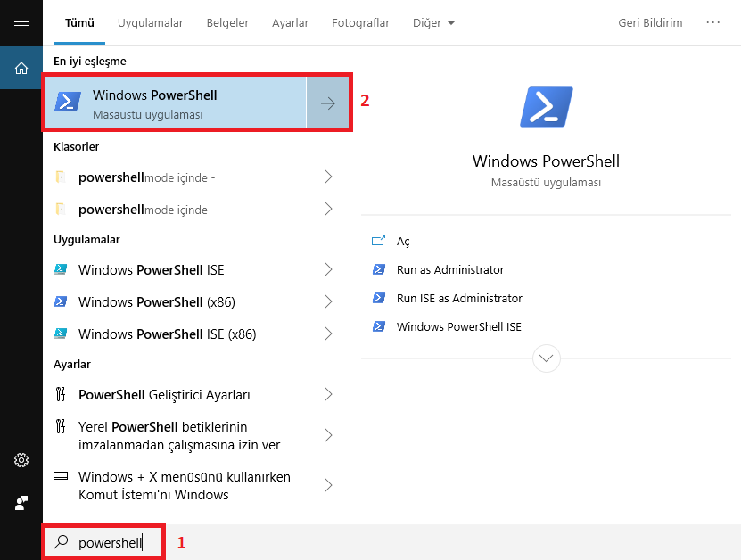Click the Windows PowerShell (x86) icon
The height and width of the screenshot is (560, 741).
(x=61, y=301)
